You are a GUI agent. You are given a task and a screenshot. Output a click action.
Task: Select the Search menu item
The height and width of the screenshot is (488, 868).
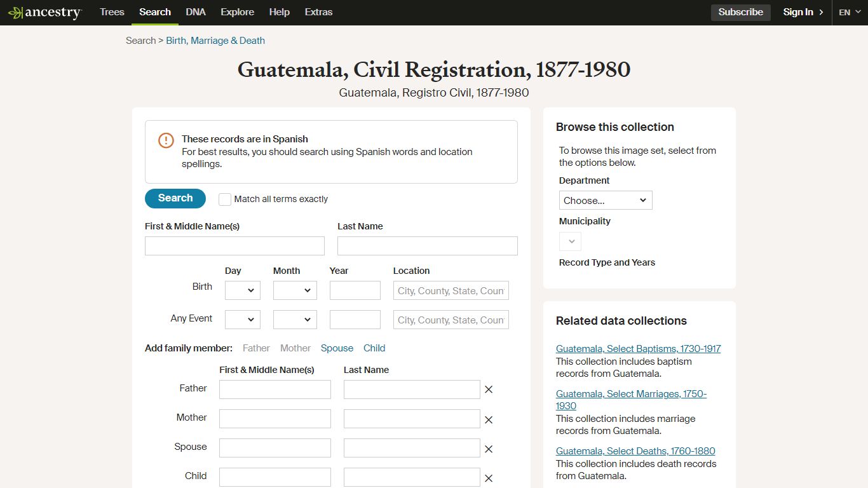click(x=155, y=12)
